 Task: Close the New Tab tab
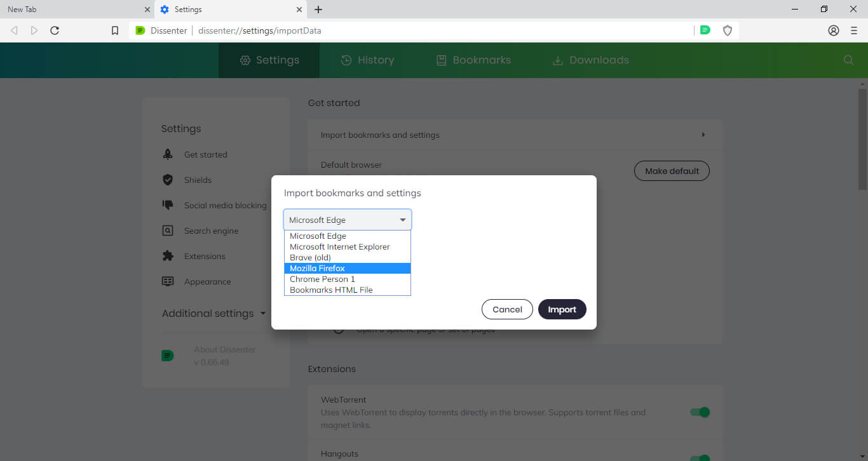click(x=147, y=10)
